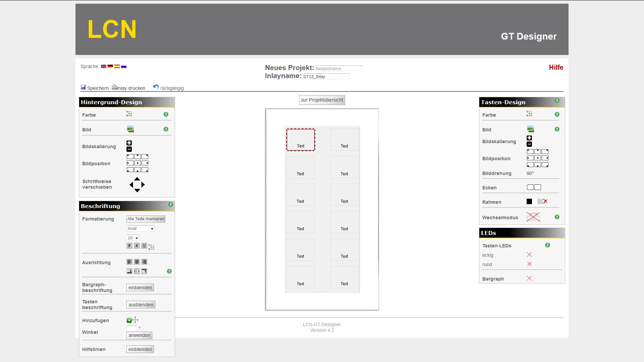Viewport: 644px width, 362px height.
Task: Open help for Hintergrund-Design Farbe
Action: 166,114
